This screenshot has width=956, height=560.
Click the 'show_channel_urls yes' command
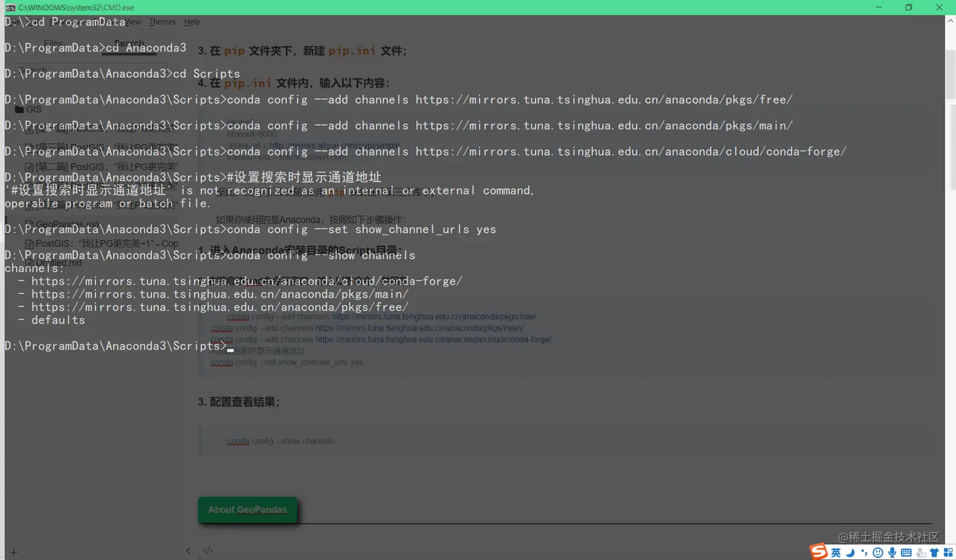click(x=250, y=229)
